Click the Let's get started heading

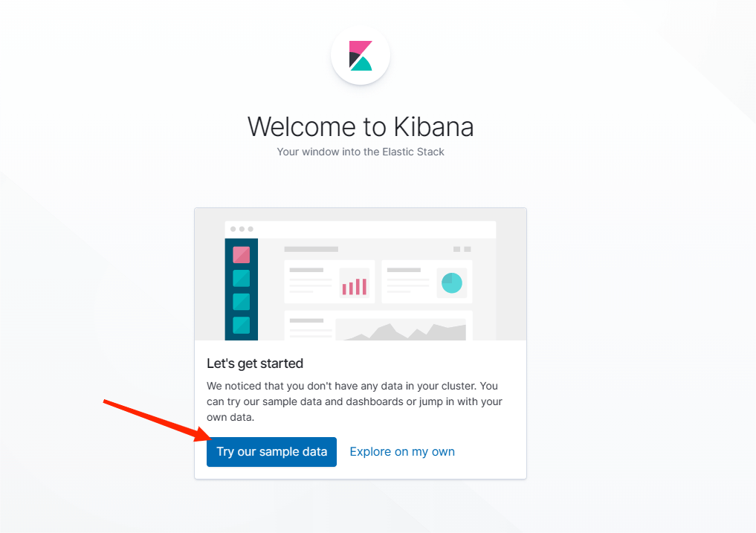tap(254, 364)
